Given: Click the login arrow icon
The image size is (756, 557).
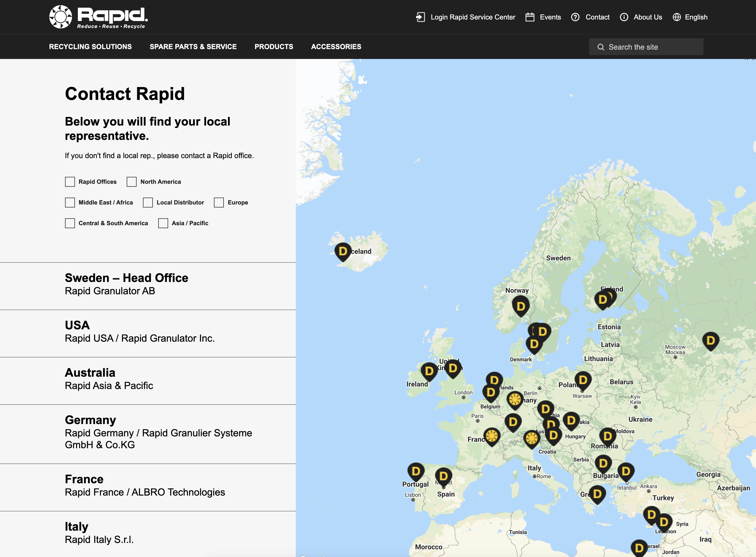Looking at the screenshot, I should pyautogui.click(x=420, y=17).
